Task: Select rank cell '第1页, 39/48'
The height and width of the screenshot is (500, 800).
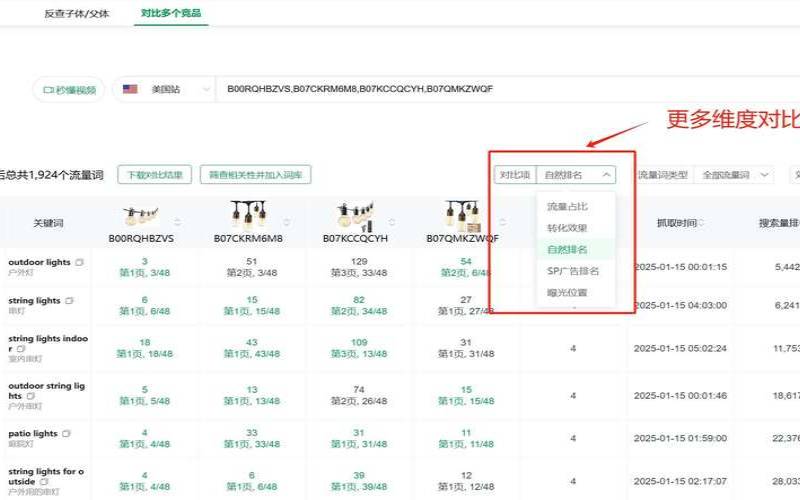Action: pos(359,487)
